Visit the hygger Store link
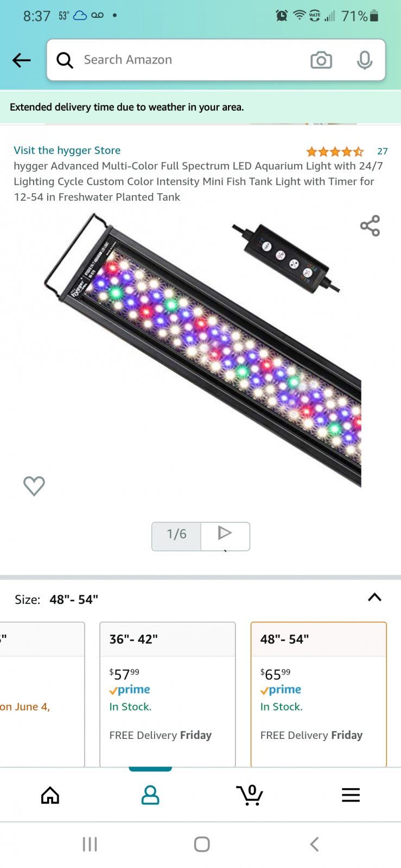 click(67, 150)
